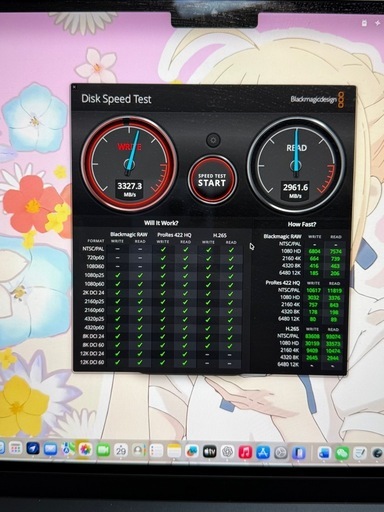This screenshot has height=512, width=384.
Task: Click Blackmagic RAW 1080 HD read value 7574
Action: (x=335, y=251)
